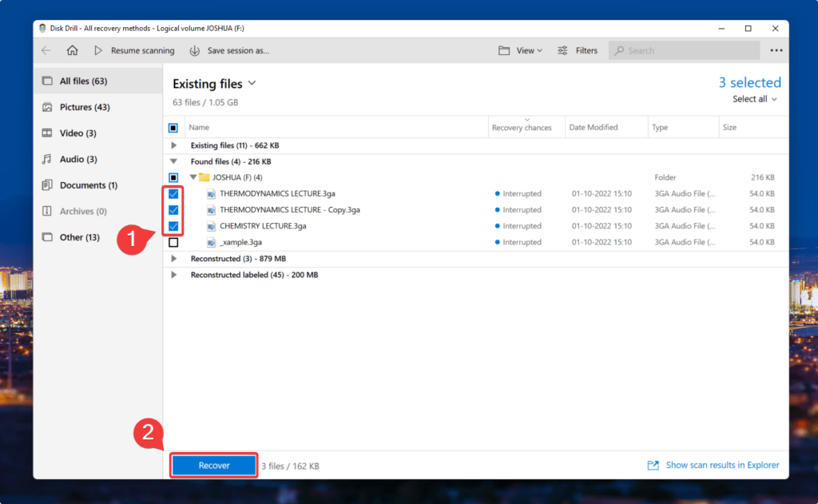Viewport: 818px width, 504px height.
Task: Uncheck the Name column header checkbox
Action: [173, 126]
